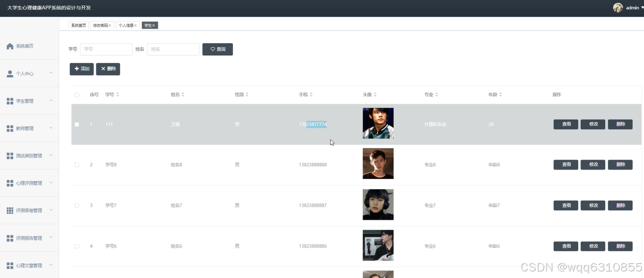644x278 pixels.
Task: Switch to the 系统首页 tab
Action: pyautogui.click(x=78, y=25)
